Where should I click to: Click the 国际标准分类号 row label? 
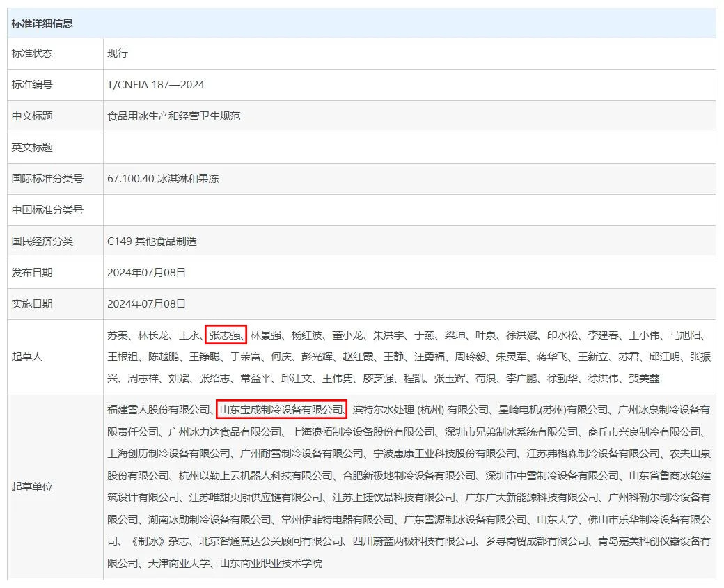coord(47,179)
